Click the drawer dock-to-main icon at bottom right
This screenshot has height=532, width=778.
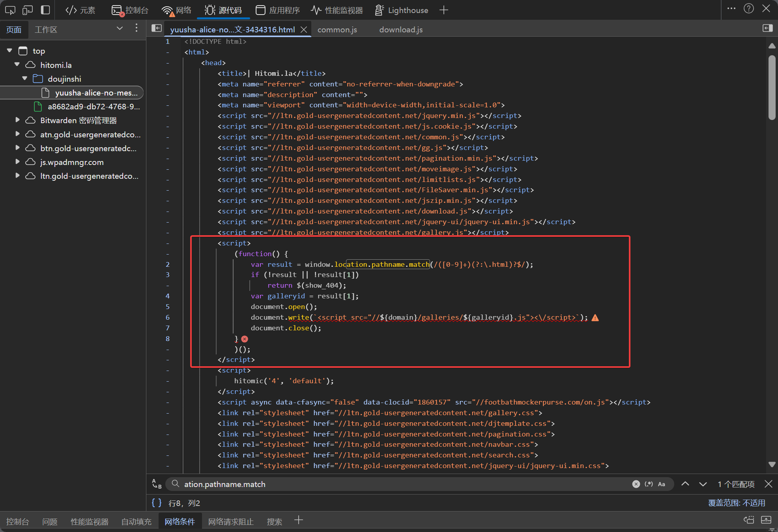pyautogui.click(x=749, y=520)
